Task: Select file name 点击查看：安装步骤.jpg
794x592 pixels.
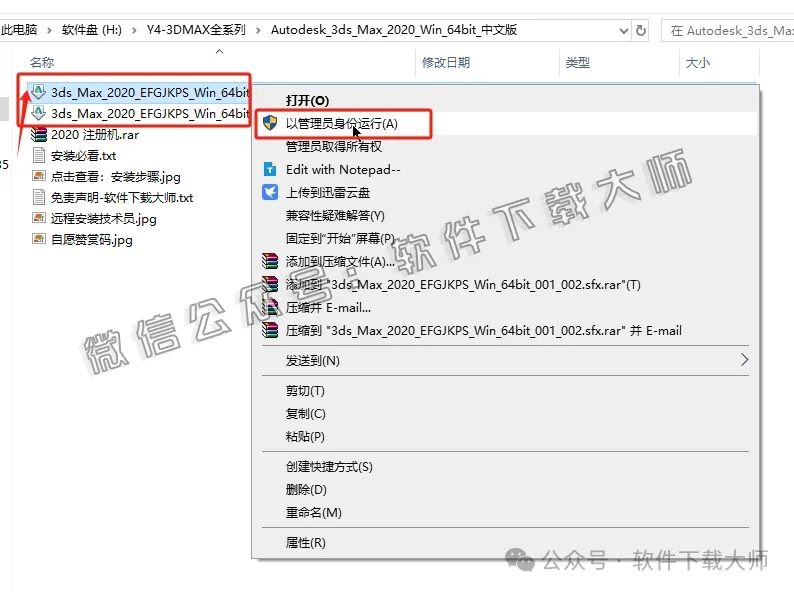Action: pyautogui.click(x=116, y=177)
